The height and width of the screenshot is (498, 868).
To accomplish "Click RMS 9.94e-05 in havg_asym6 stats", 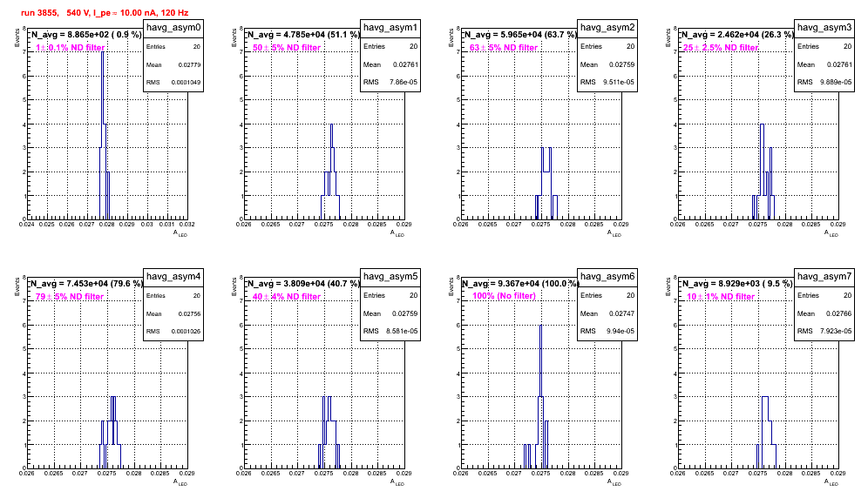I will coord(607,332).
